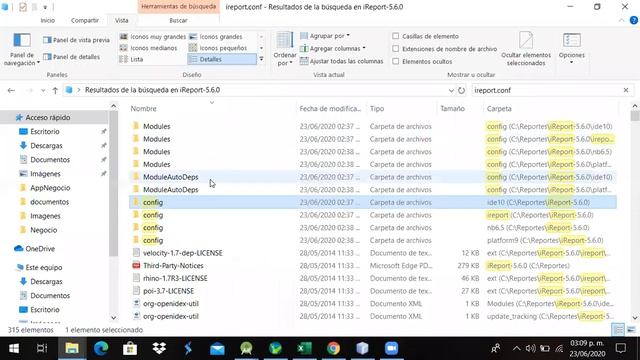Refresh the search results

(x=461, y=90)
